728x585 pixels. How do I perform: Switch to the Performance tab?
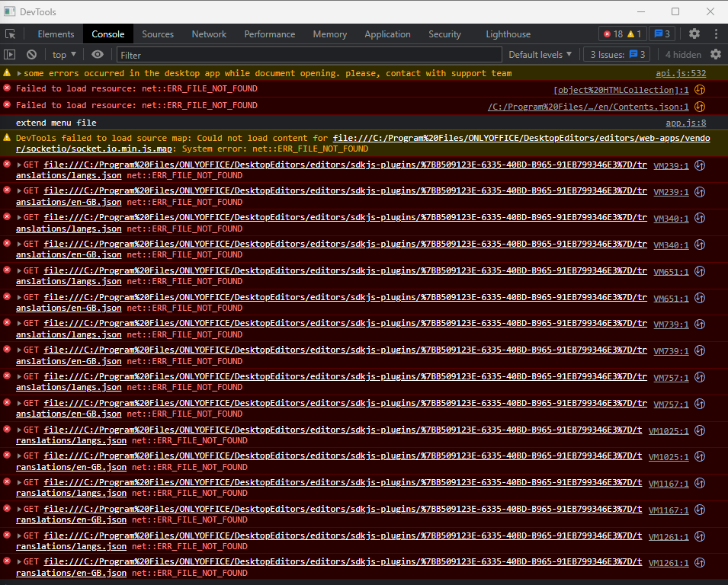tap(270, 34)
